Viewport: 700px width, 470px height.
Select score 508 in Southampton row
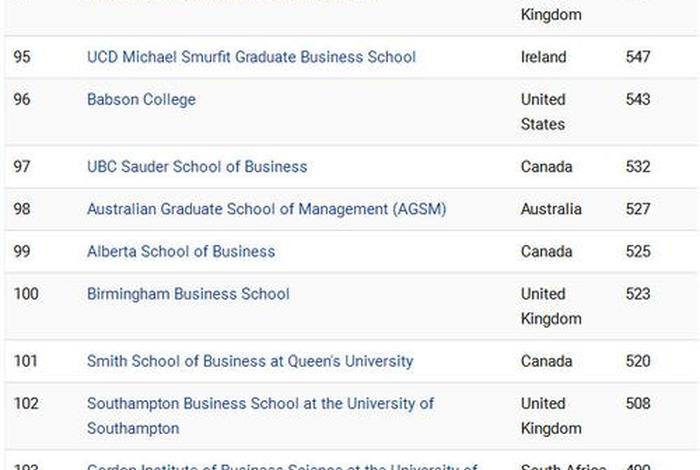[638, 403]
